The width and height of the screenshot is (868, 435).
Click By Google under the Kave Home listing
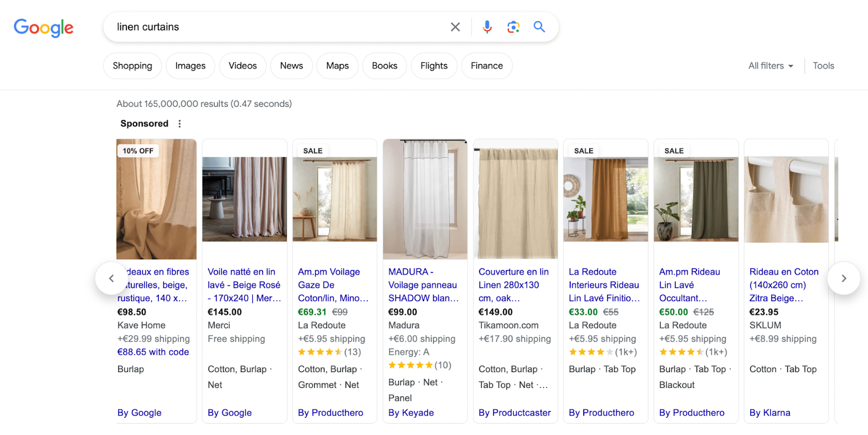(x=139, y=413)
